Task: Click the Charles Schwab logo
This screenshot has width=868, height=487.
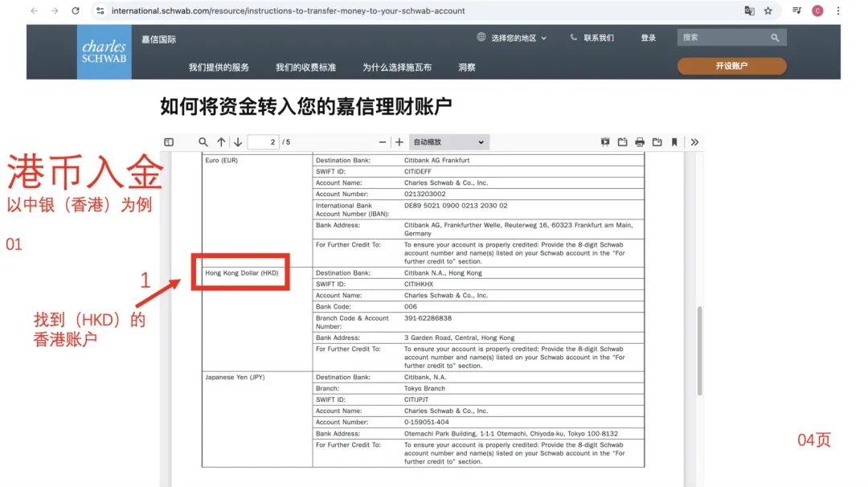Action: [104, 51]
